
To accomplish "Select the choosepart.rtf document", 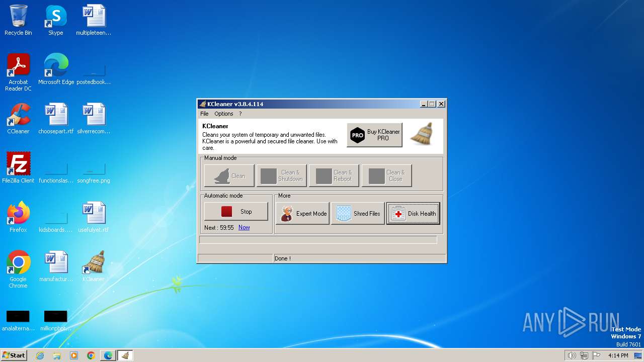I will point(56,119).
